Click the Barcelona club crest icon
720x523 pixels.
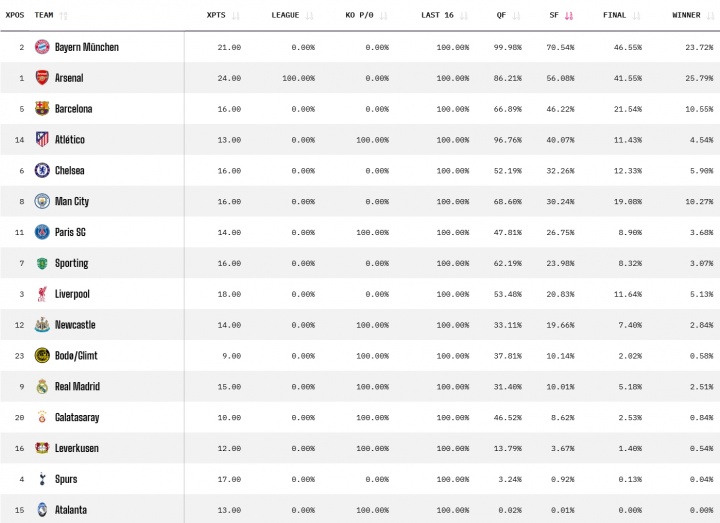coord(42,109)
